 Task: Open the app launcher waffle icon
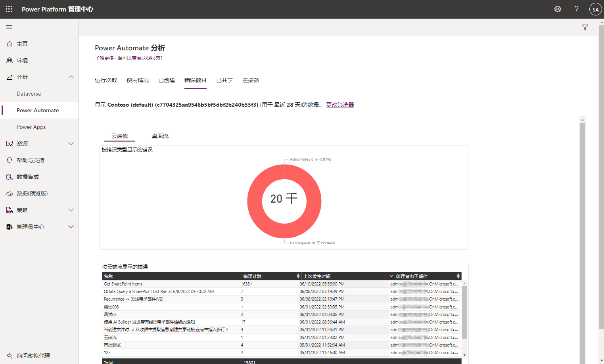(9, 9)
